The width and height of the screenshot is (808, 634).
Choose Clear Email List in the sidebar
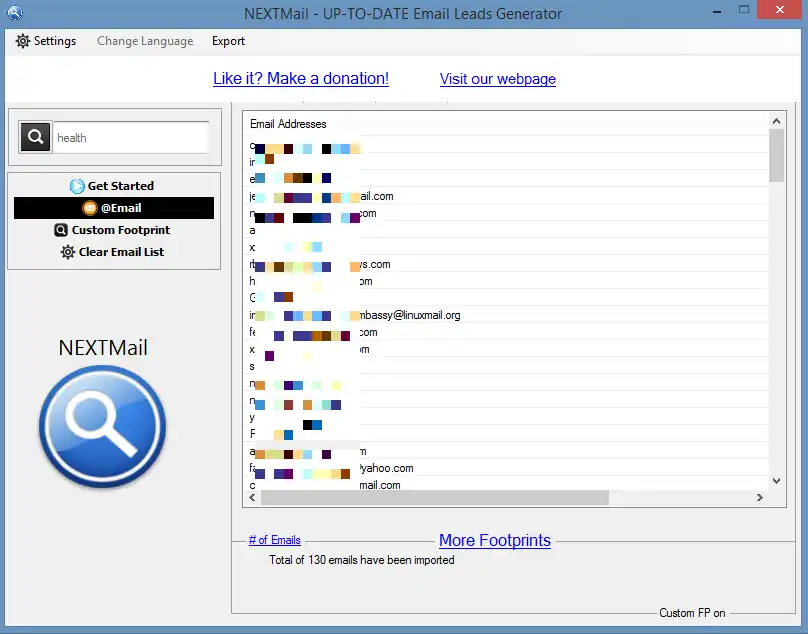tap(114, 252)
